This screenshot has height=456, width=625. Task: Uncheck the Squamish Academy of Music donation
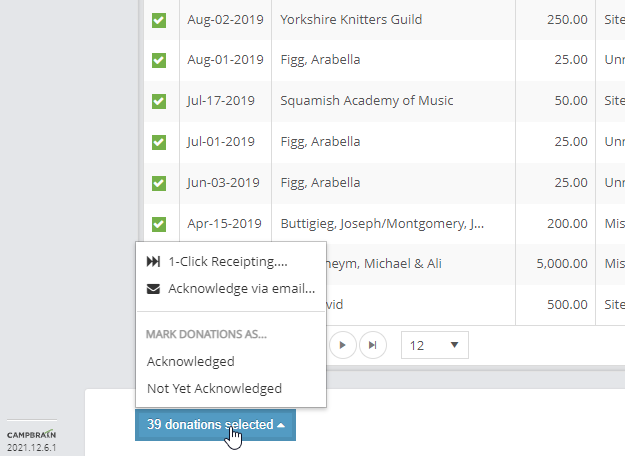coord(159,101)
